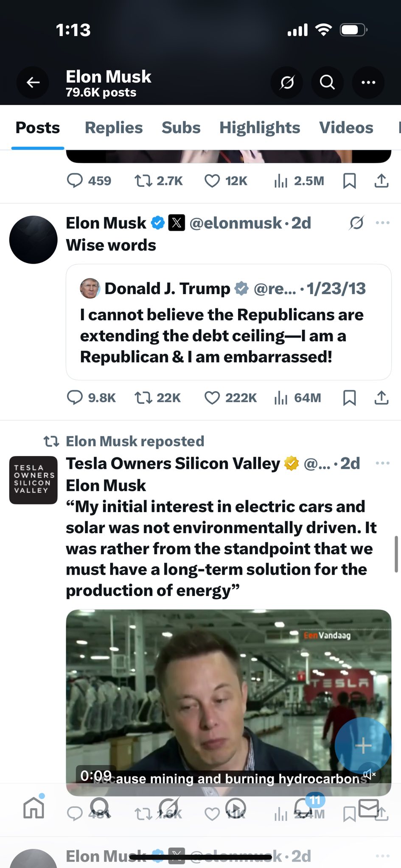Open more options on "Wise words" post
This screenshot has width=401, height=868.
(x=382, y=223)
